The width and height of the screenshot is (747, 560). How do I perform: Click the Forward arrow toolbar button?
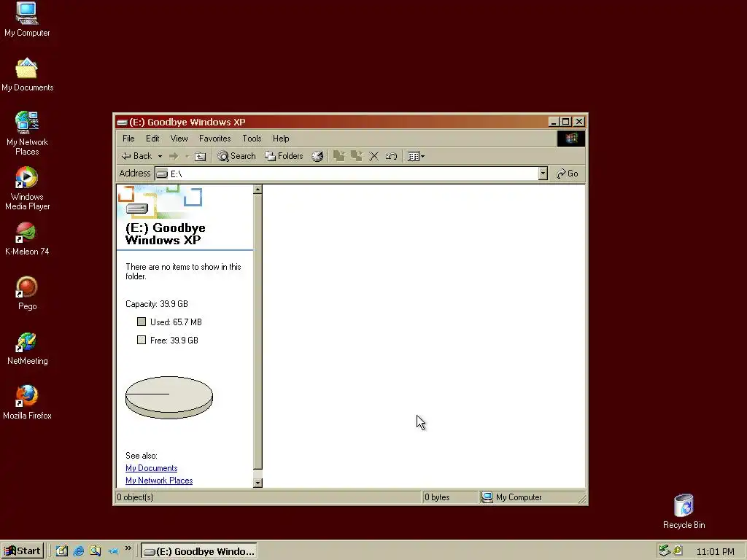pyautogui.click(x=174, y=156)
